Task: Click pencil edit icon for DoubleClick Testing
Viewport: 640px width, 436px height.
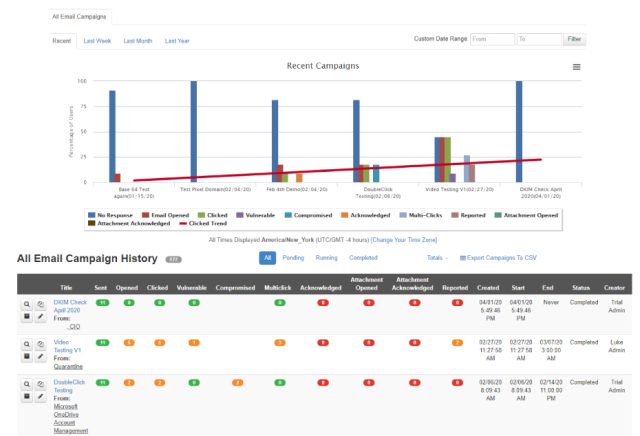Action: coord(41,398)
